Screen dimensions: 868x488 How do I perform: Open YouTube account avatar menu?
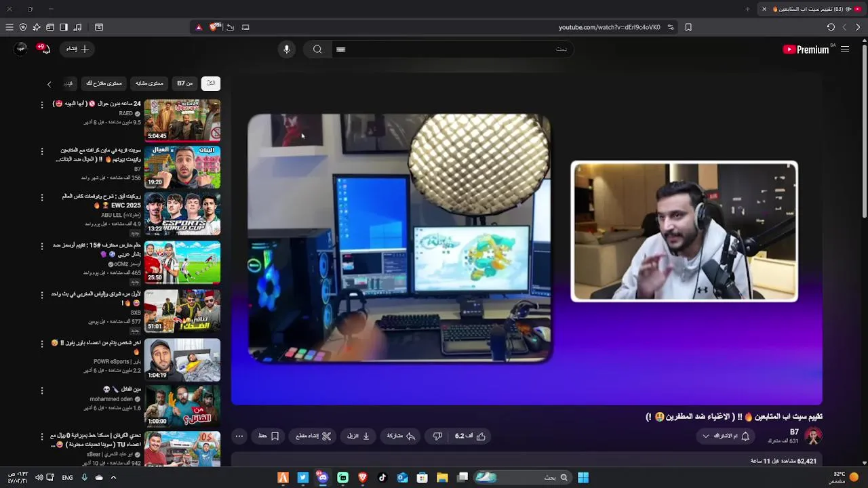pos(20,49)
